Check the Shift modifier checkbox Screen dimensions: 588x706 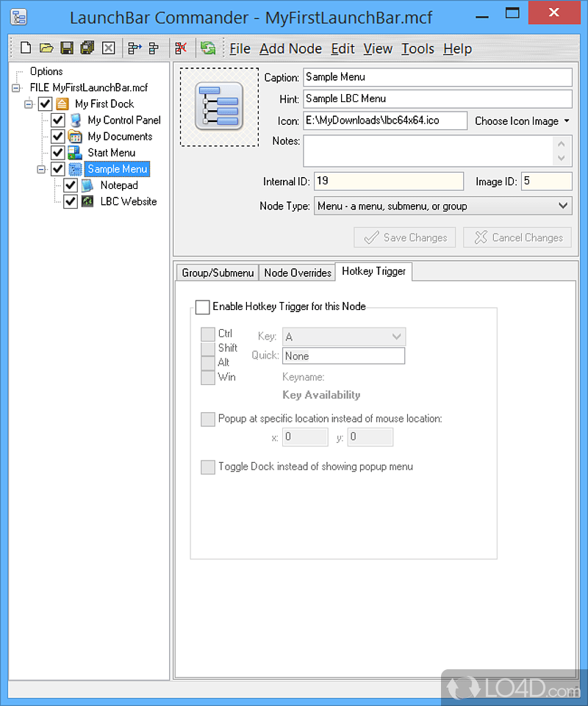tap(208, 348)
